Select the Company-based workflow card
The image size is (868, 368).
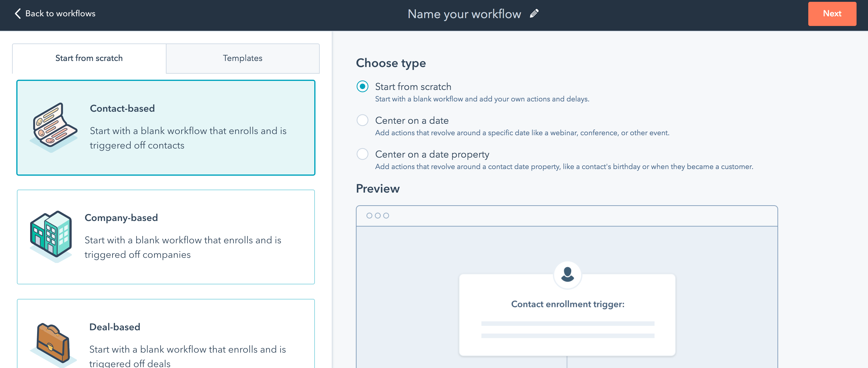tap(166, 236)
